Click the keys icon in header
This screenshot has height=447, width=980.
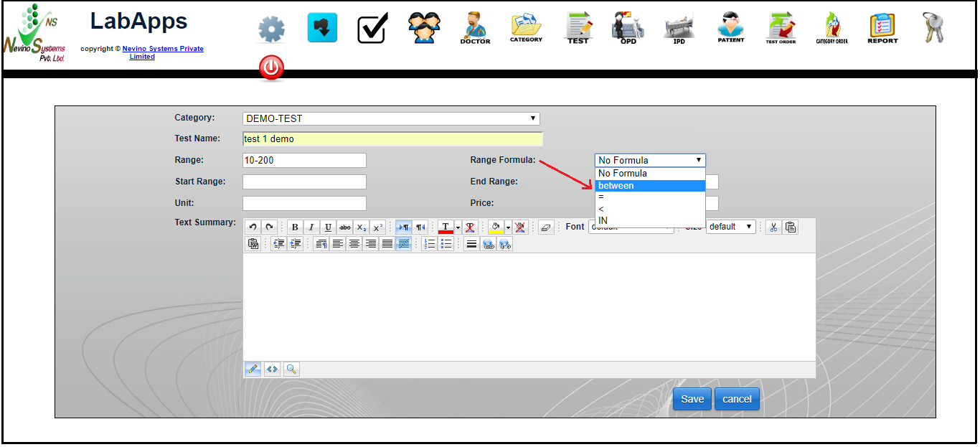[933, 28]
